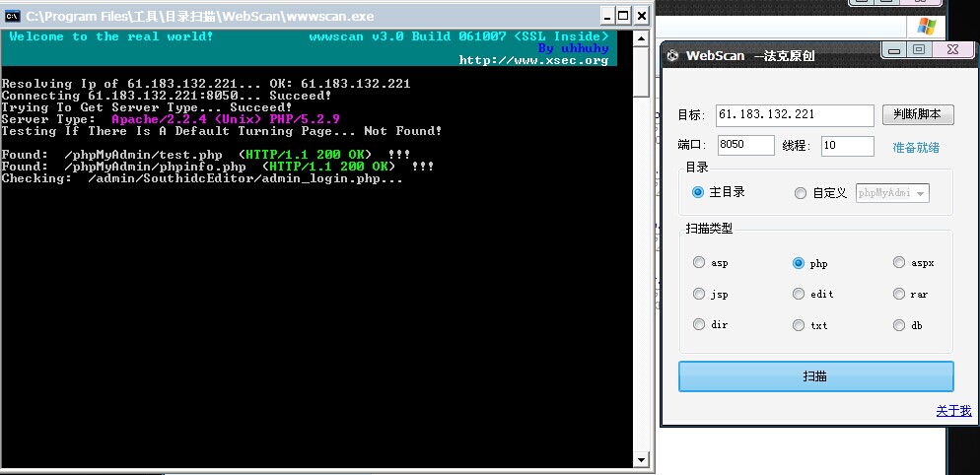Click the Checking admin_login.php line
Screen dimensions: 980x475
202,178
